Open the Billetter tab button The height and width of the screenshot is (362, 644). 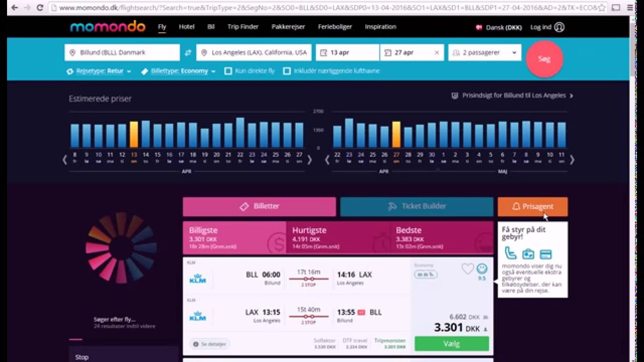[259, 207]
